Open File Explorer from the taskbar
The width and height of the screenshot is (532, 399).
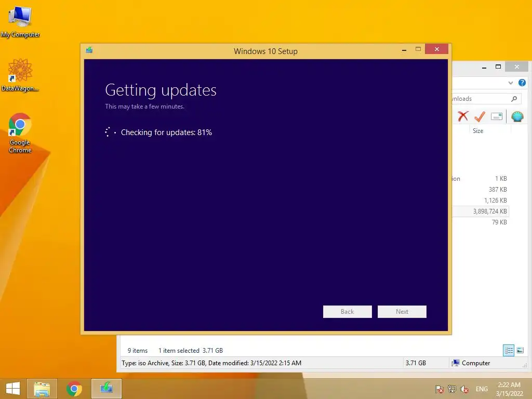click(42, 389)
